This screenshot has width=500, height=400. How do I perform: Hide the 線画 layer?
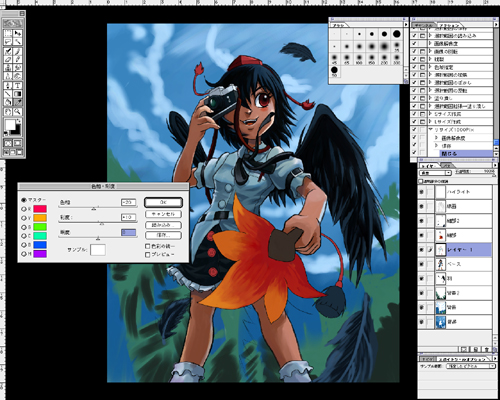point(422,207)
